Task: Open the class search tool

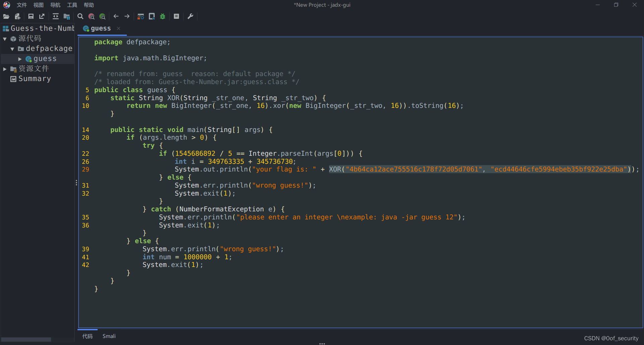Action: (x=91, y=16)
